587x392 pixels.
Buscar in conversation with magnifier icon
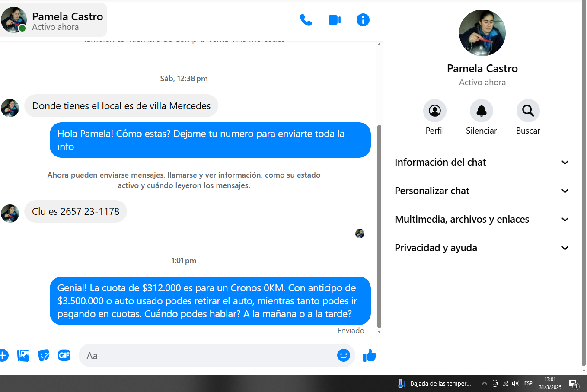coord(528,111)
